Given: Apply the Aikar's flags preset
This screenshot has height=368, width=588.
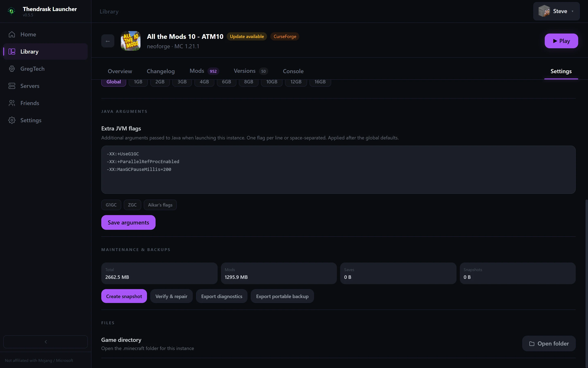Looking at the screenshot, I should (x=160, y=205).
